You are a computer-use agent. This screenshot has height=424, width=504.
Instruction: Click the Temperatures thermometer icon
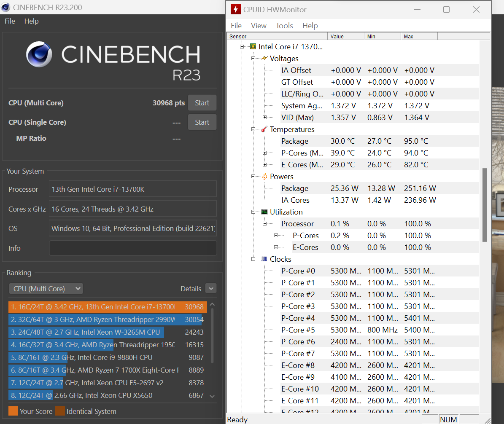point(264,129)
